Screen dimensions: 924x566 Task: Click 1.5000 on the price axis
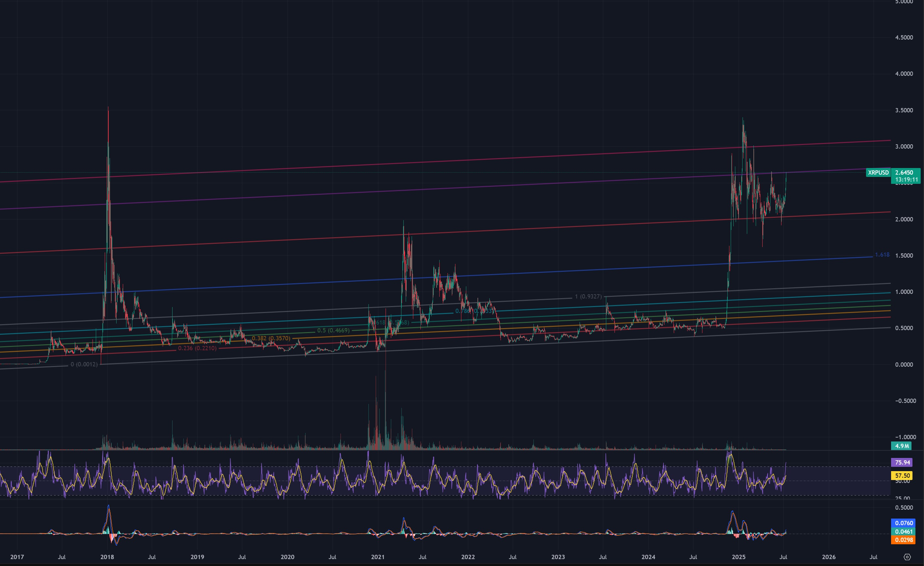(x=904, y=256)
